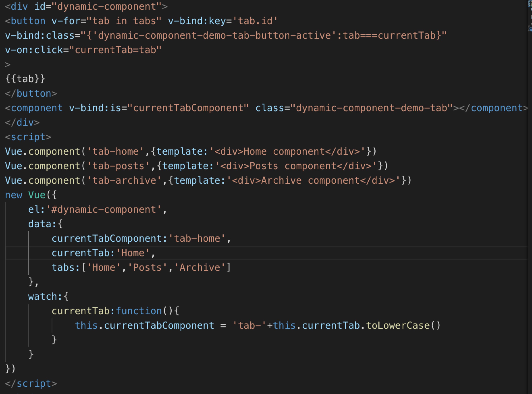This screenshot has height=394, width=532.
Task: Click the closing </script> tag
Action: pos(31,384)
